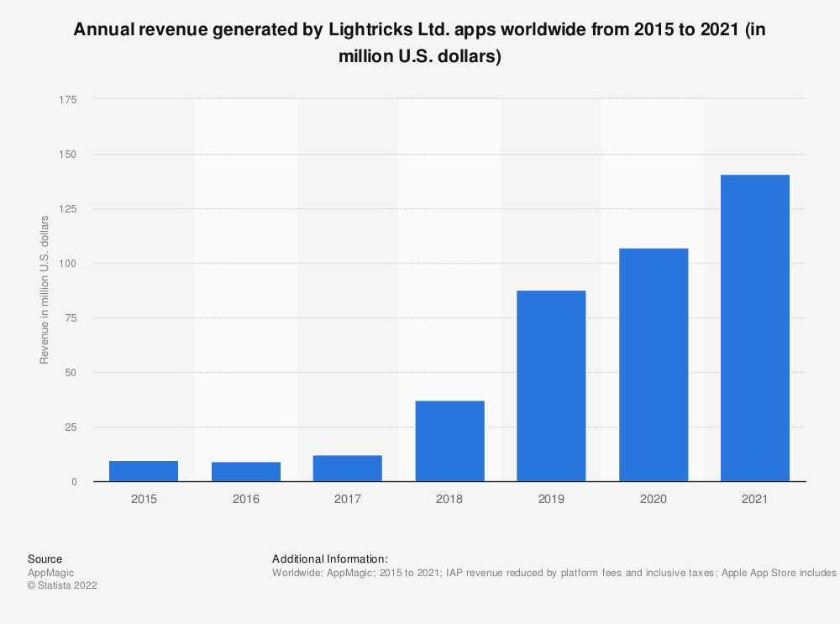The height and width of the screenshot is (624, 840).
Task: Click the 'Additional Information:' heading
Action: (x=329, y=558)
